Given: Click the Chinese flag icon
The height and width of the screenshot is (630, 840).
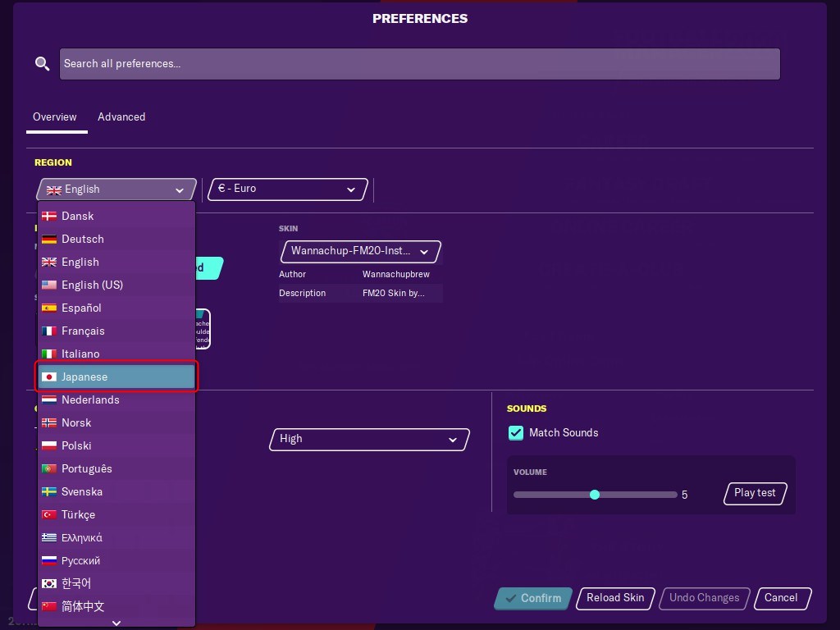Looking at the screenshot, I should click(x=48, y=606).
